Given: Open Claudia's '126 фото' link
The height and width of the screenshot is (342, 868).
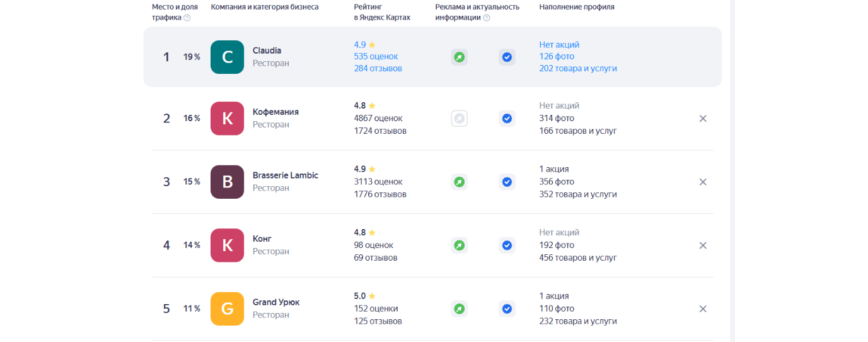Looking at the screenshot, I should tap(557, 56).
